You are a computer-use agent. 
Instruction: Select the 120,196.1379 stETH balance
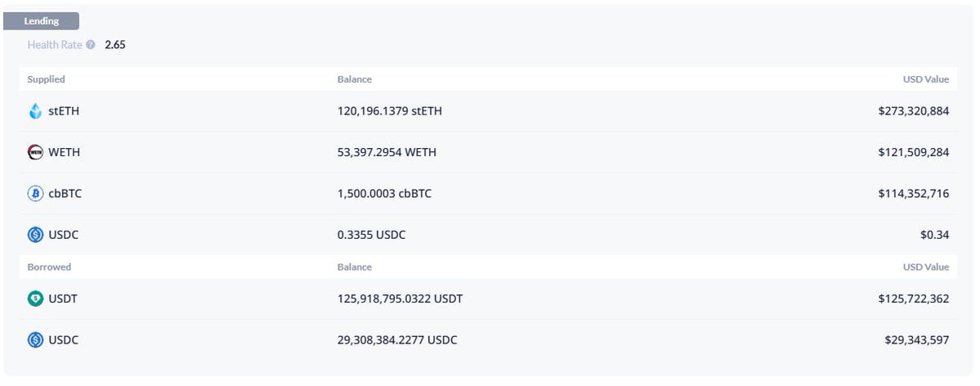pyautogui.click(x=389, y=111)
